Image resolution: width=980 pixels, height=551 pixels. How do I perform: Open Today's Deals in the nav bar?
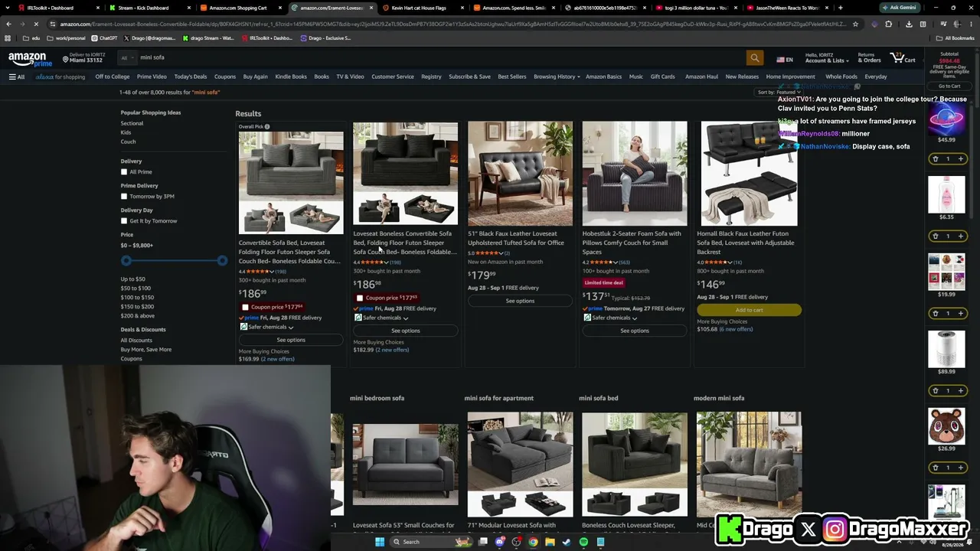tap(191, 77)
